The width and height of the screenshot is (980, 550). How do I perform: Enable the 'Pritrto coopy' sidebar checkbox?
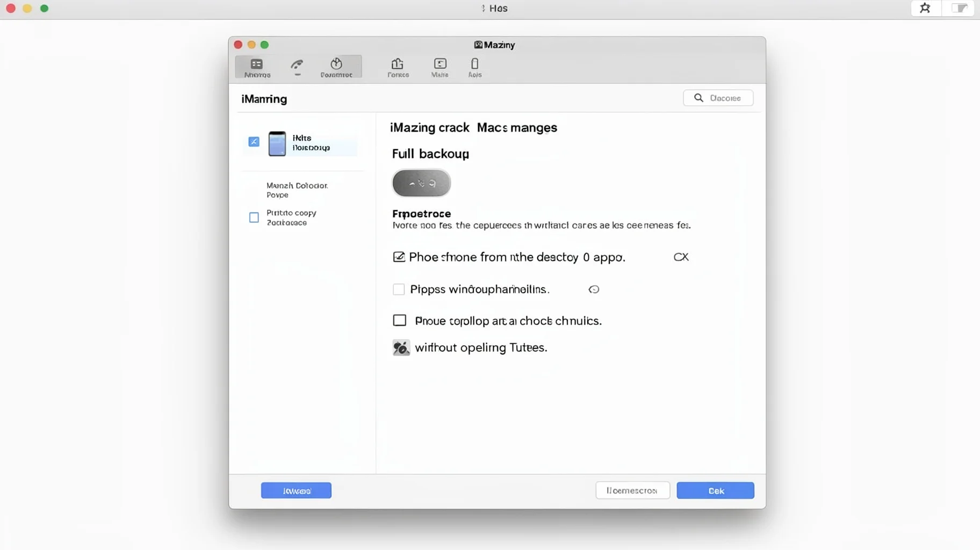click(x=254, y=218)
